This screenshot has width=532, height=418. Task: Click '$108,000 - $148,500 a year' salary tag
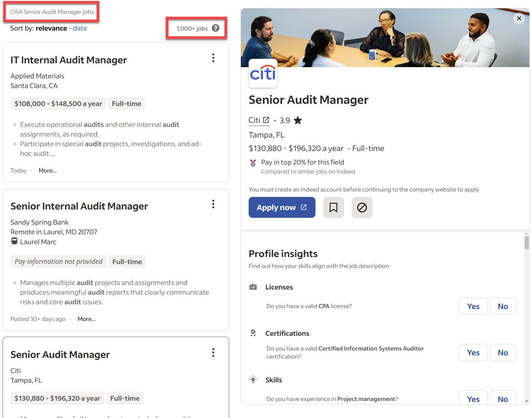[58, 103]
